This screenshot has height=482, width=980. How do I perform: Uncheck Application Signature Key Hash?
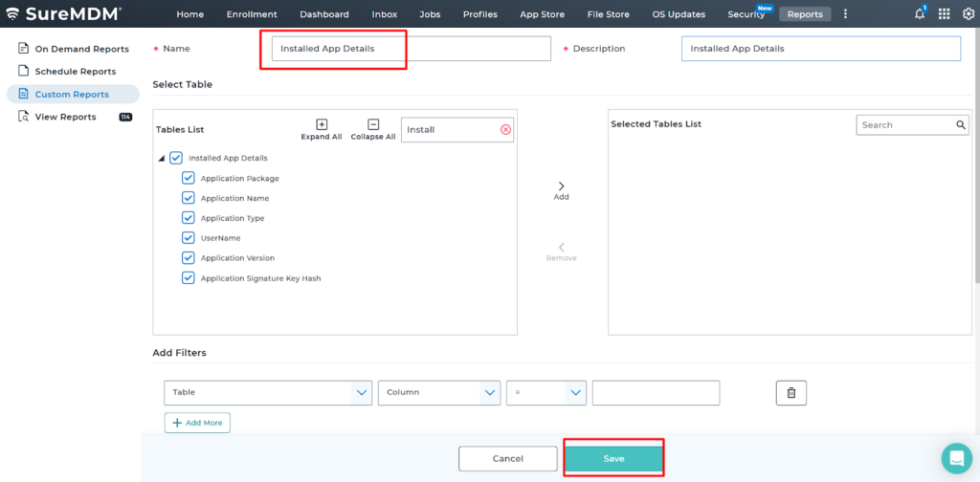189,278
